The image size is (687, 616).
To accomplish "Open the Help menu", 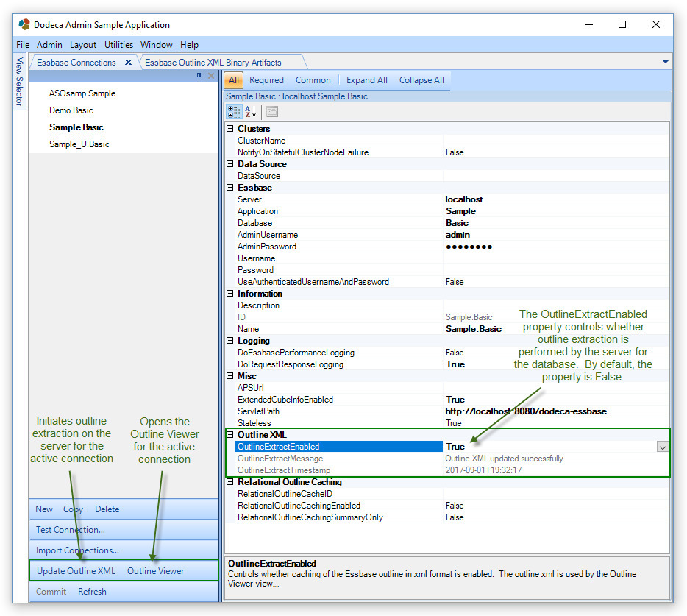I will (189, 45).
